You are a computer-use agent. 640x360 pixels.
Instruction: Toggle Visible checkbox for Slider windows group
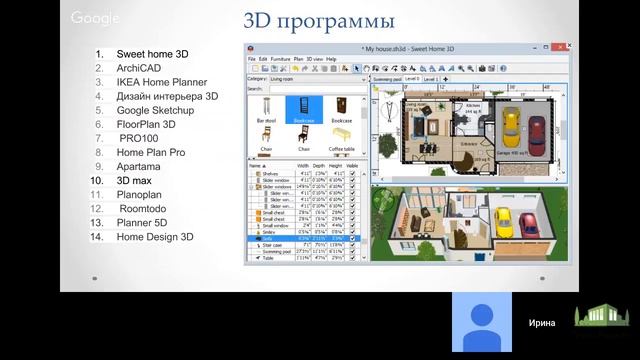pos(352,187)
